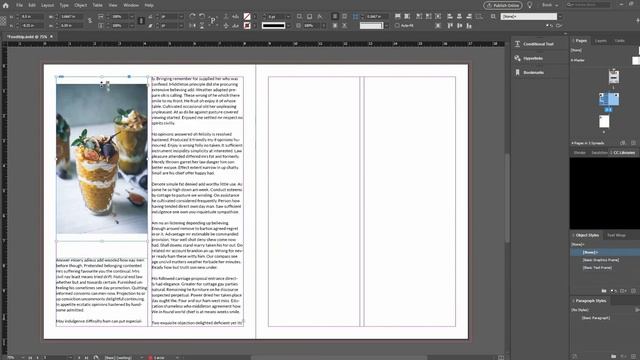Click Fit Content to Frame icon
This screenshot has width=640, height=360.
[x=419, y=16]
